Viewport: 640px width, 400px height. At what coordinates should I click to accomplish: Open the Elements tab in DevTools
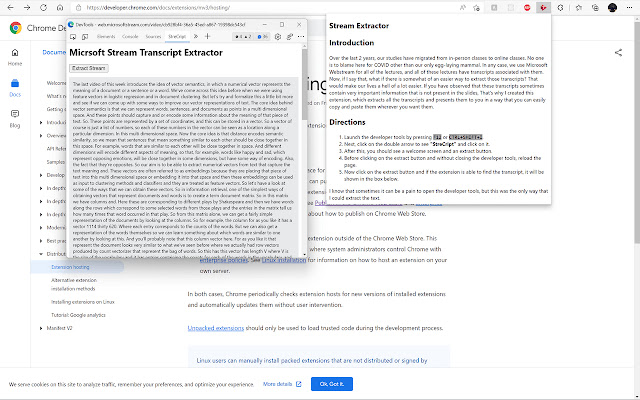pos(106,37)
